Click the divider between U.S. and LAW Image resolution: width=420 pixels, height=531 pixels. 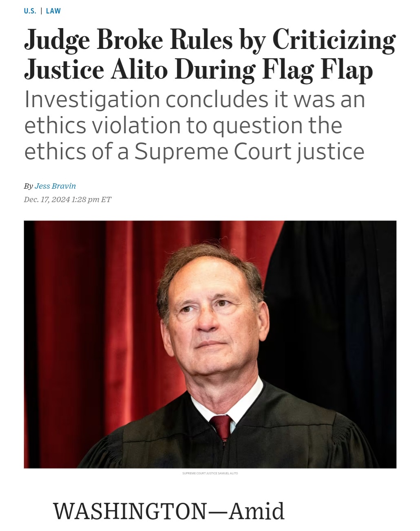[x=41, y=11]
